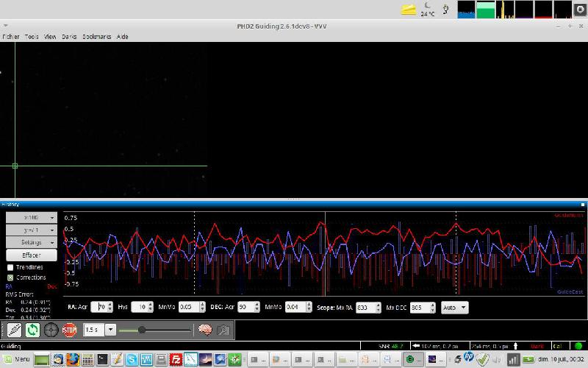Click the camera settings wrench icon
The width and height of the screenshot is (588, 368).
(223, 330)
